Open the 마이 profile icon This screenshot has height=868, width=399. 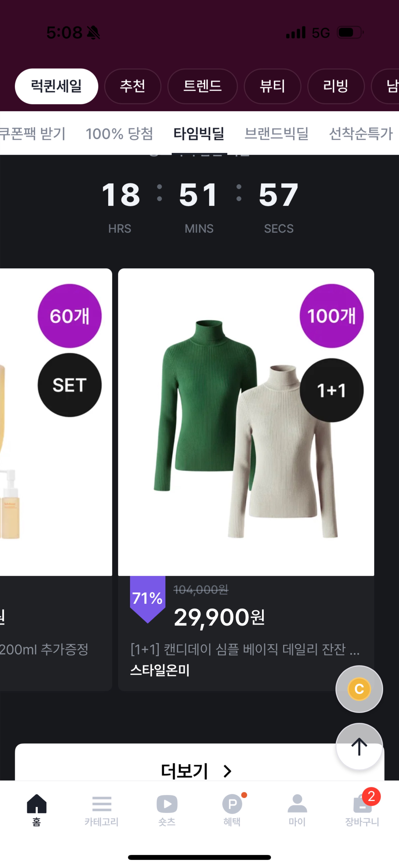(297, 804)
